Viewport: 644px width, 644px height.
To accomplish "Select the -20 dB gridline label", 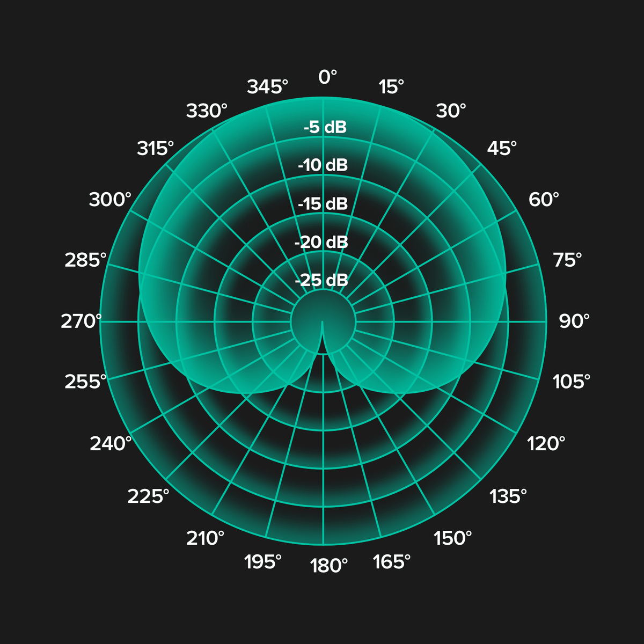I will 323,241.
